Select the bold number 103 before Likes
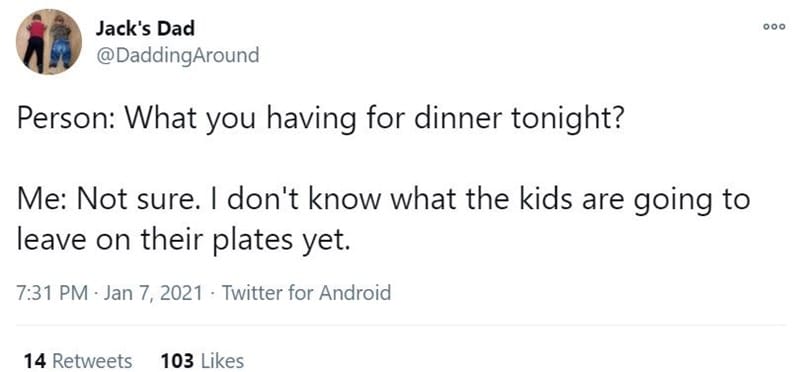800x372 pixels. 177,361
